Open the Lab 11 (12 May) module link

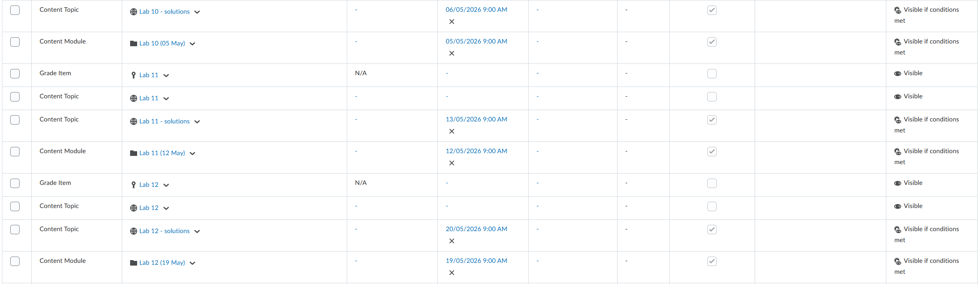pyautogui.click(x=162, y=153)
